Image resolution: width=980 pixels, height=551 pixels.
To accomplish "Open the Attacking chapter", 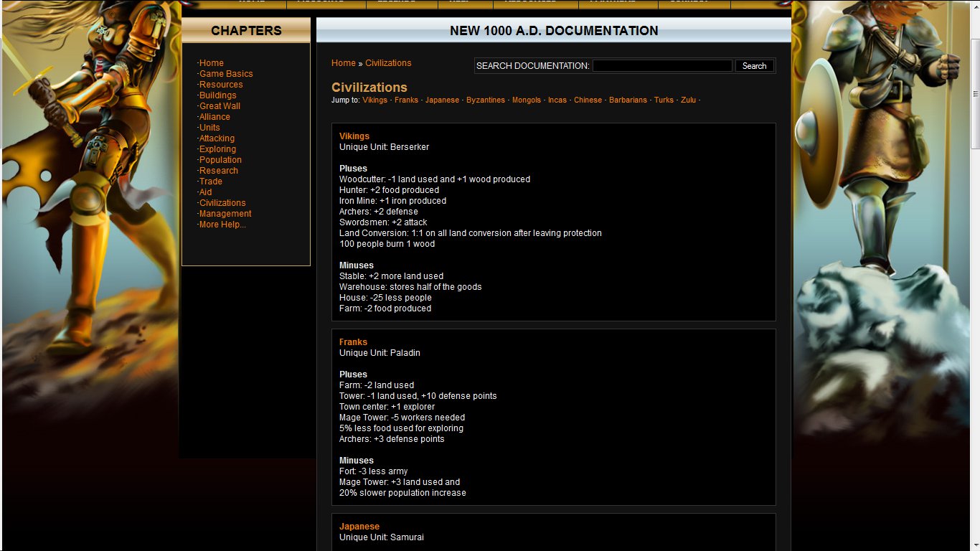I will 217,138.
